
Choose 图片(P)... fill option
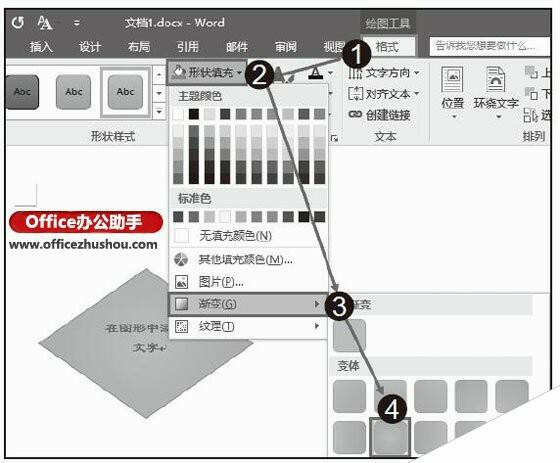click(x=249, y=282)
